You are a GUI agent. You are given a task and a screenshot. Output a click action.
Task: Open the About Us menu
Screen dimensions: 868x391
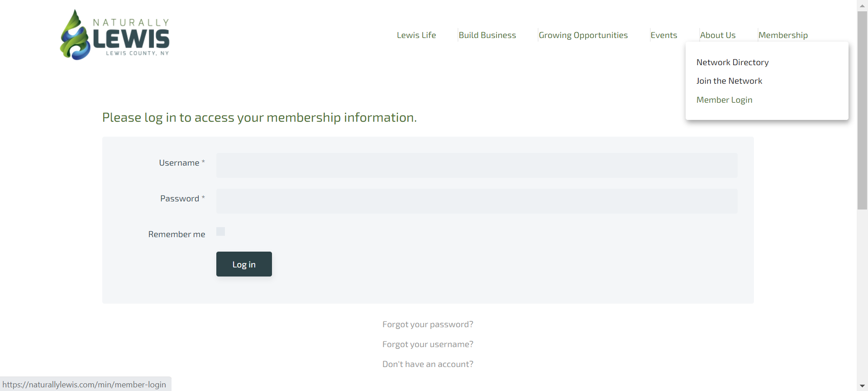[x=718, y=35]
